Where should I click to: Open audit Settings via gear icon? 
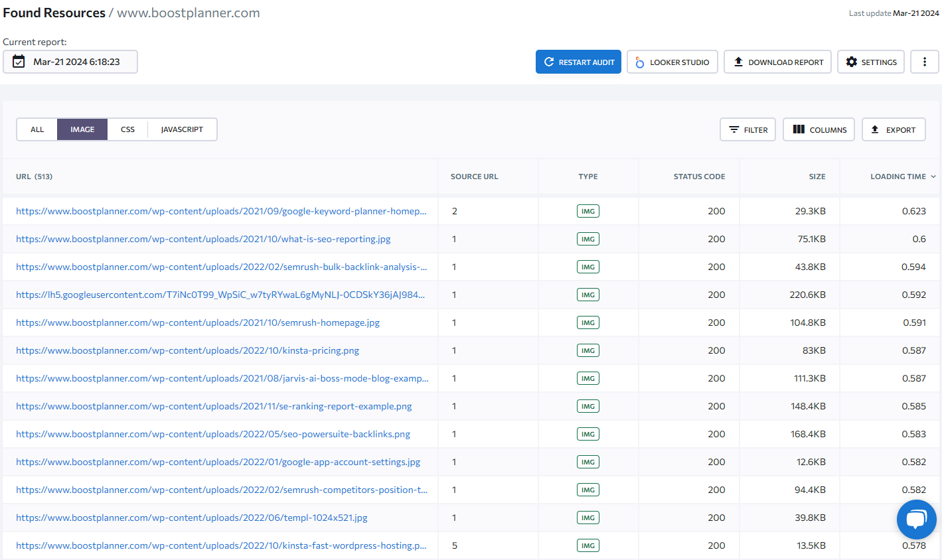click(x=852, y=62)
